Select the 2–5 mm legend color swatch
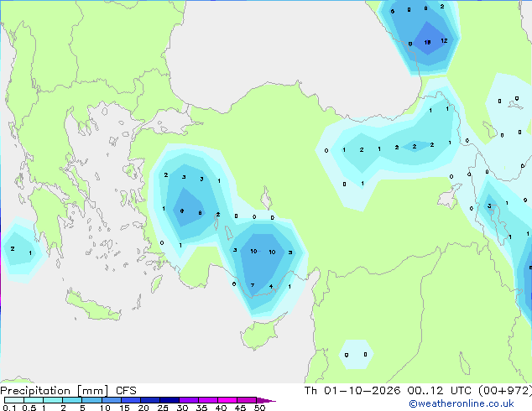 click(72, 400)
